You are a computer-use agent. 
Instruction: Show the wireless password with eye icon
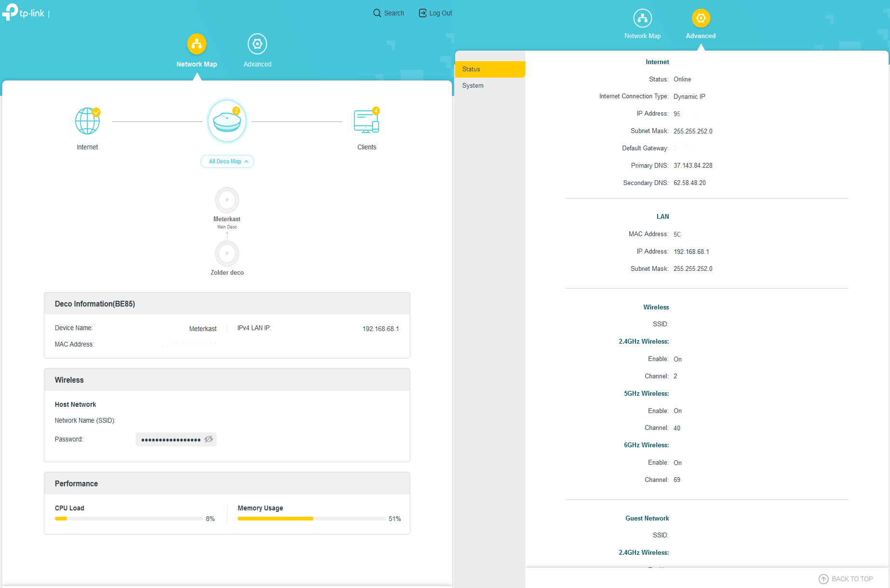click(x=209, y=439)
